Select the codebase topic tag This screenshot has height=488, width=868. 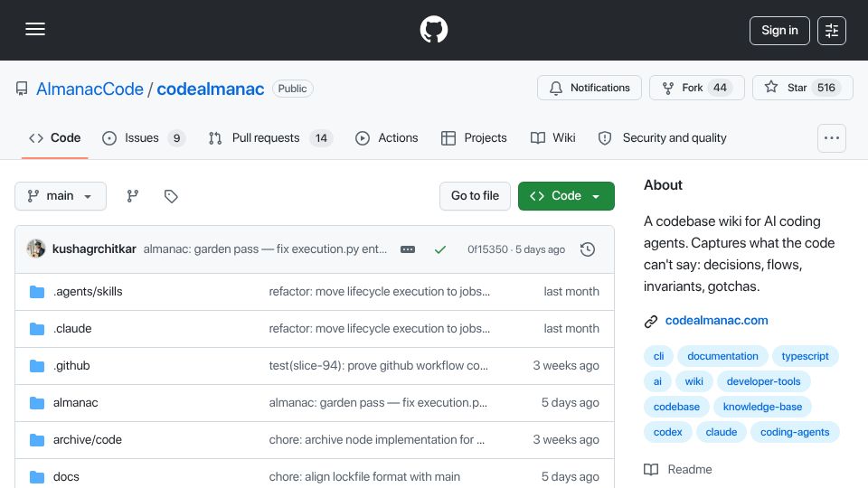676,408
